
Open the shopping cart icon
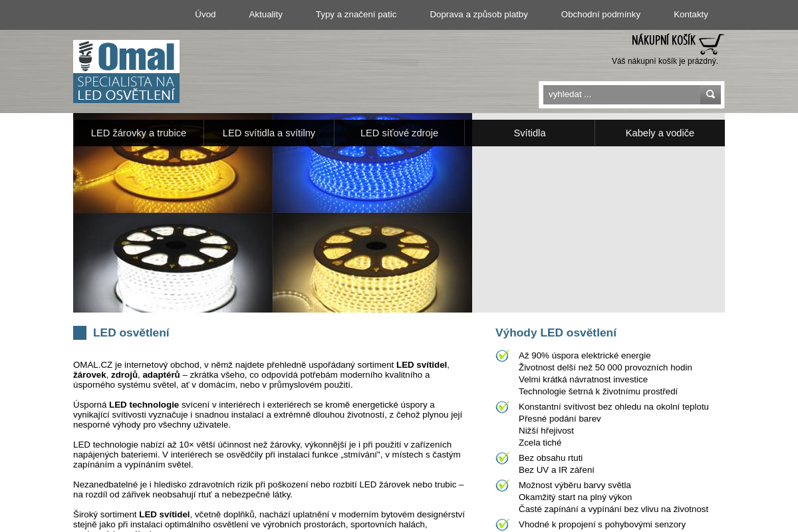click(710, 44)
